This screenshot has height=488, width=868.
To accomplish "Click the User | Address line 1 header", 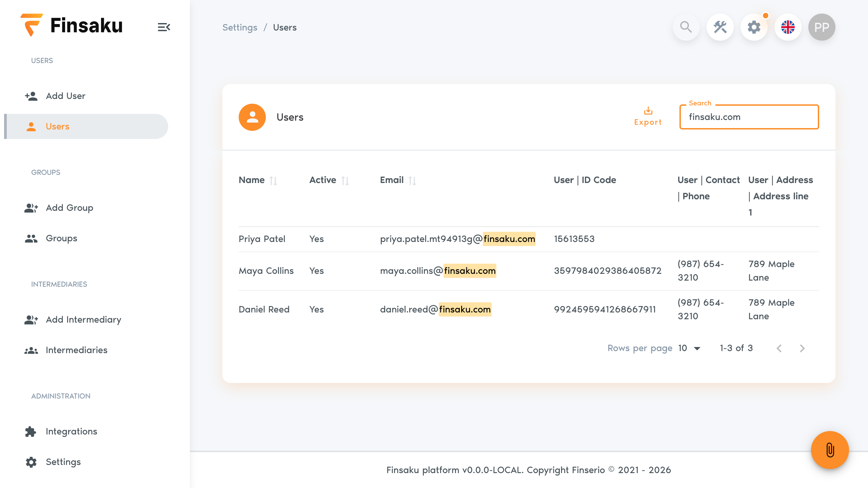I will coord(781,196).
